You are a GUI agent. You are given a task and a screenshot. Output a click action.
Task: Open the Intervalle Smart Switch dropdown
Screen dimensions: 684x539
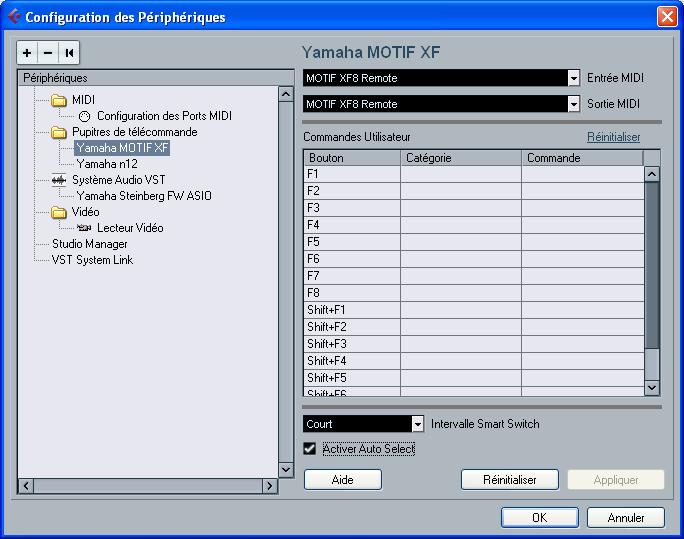[x=418, y=424]
